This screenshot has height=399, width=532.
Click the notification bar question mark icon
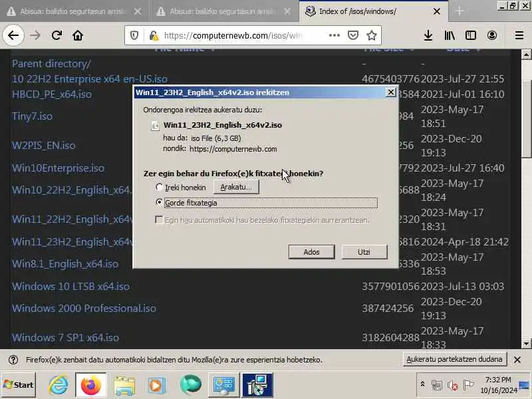pyautogui.click(x=13, y=360)
